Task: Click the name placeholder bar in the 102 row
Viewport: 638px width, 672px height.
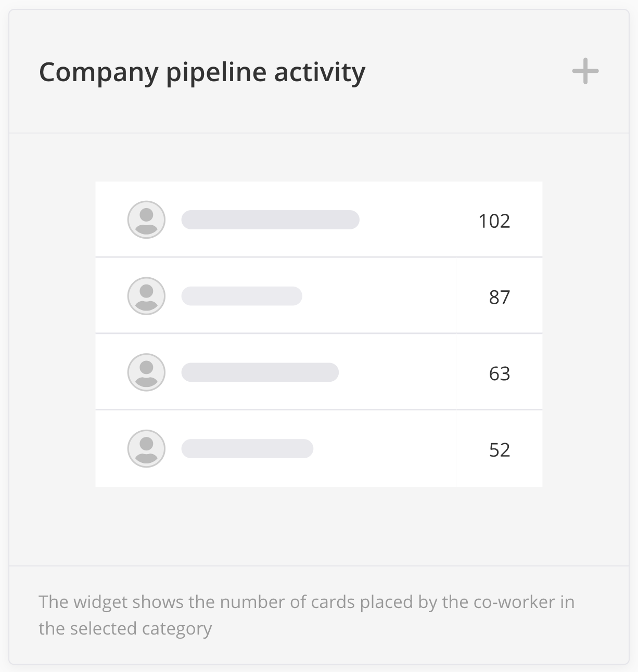Action: point(270,220)
